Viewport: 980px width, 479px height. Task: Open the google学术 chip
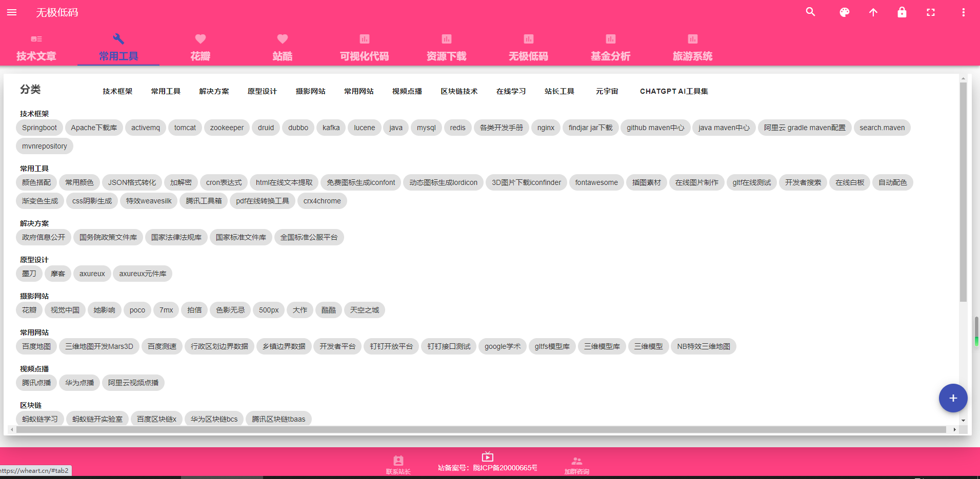pos(502,346)
